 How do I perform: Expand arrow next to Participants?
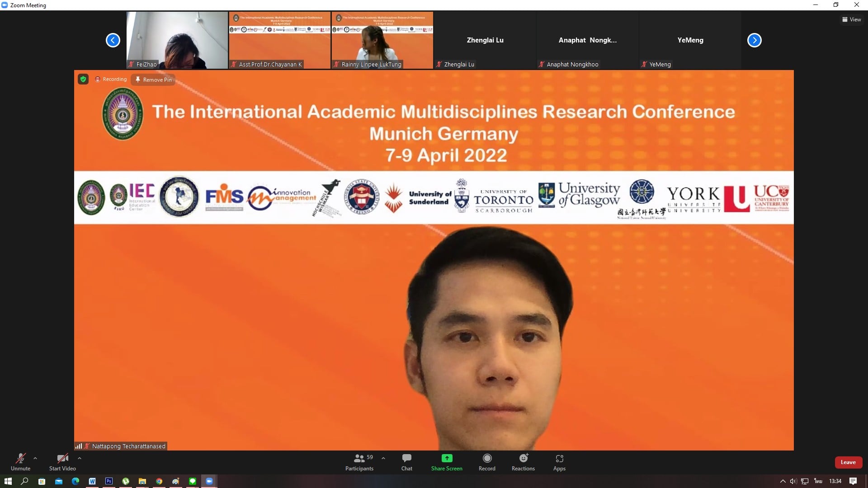[383, 458]
